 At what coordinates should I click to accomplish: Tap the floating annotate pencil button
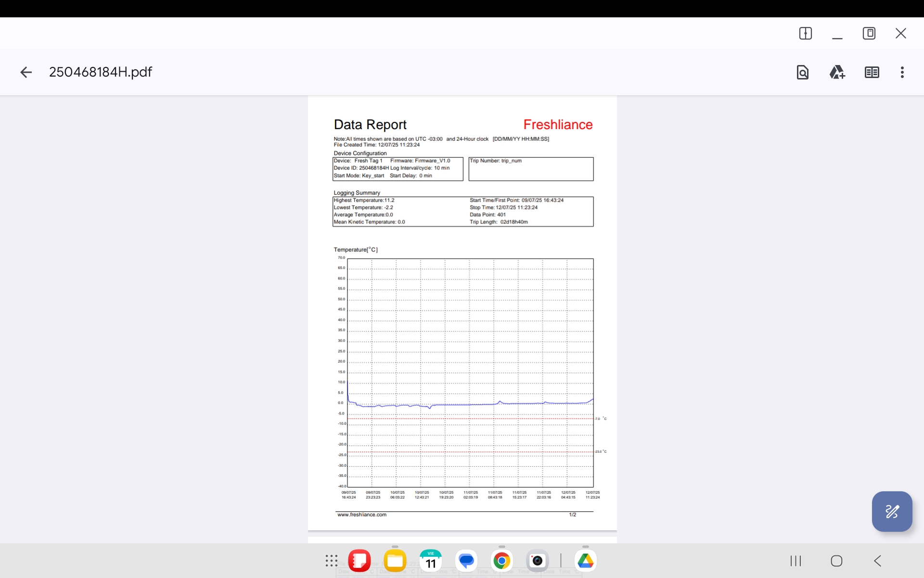891,511
